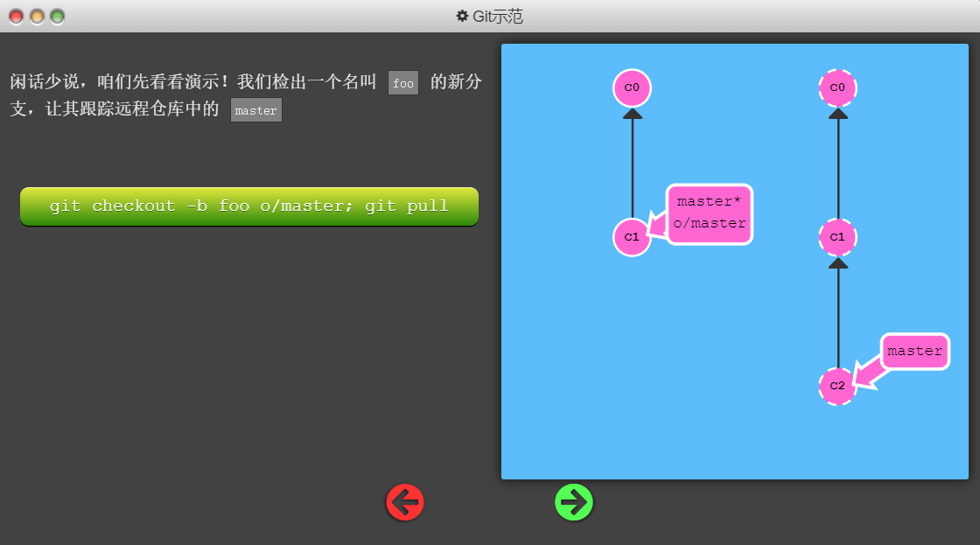
Task: Click the master code tag in the description
Action: tap(256, 111)
